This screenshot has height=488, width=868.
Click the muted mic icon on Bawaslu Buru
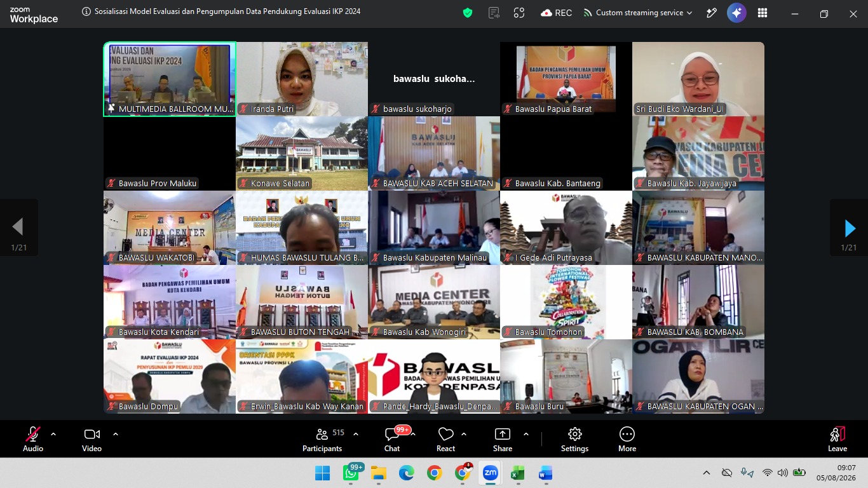[x=508, y=407]
